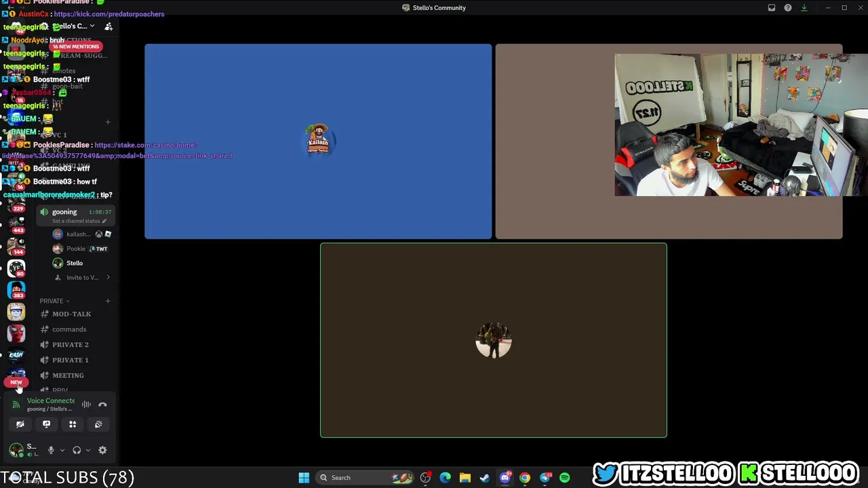Open OBS Studio from the taskbar
Screen dimensions: 868x488
pos(425,478)
